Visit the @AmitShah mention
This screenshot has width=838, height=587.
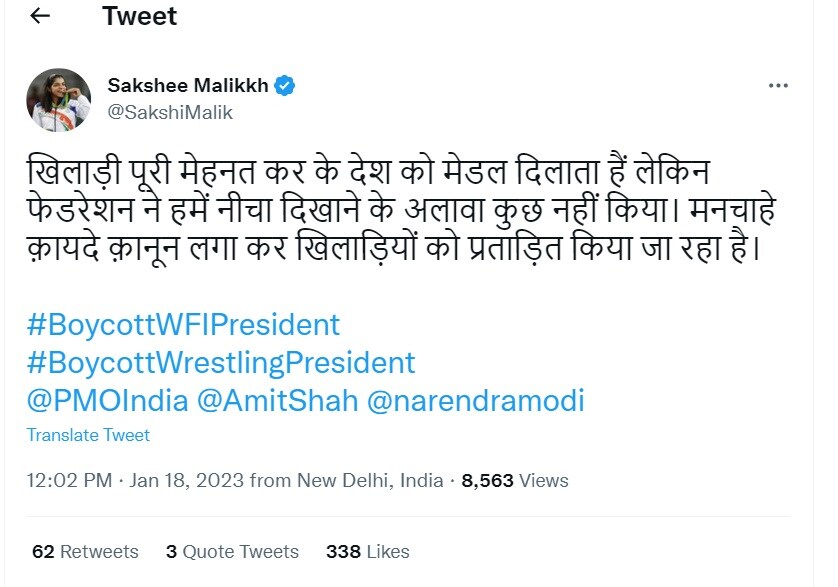click(278, 401)
